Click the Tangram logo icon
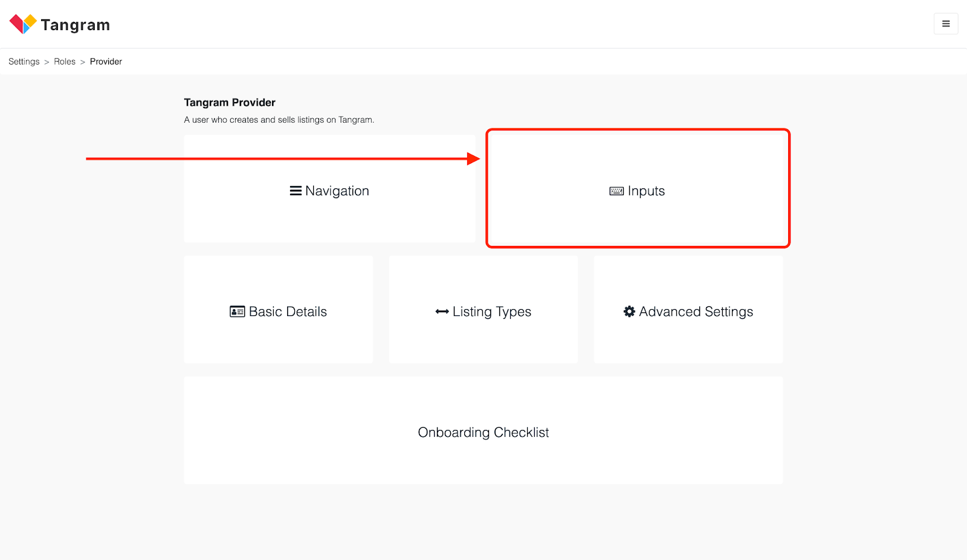 click(x=23, y=24)
